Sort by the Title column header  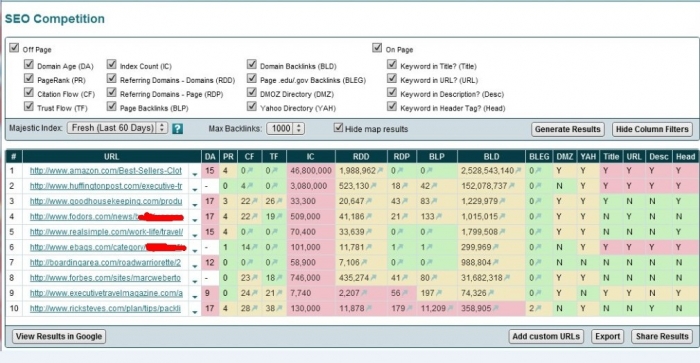coord(611,156)
